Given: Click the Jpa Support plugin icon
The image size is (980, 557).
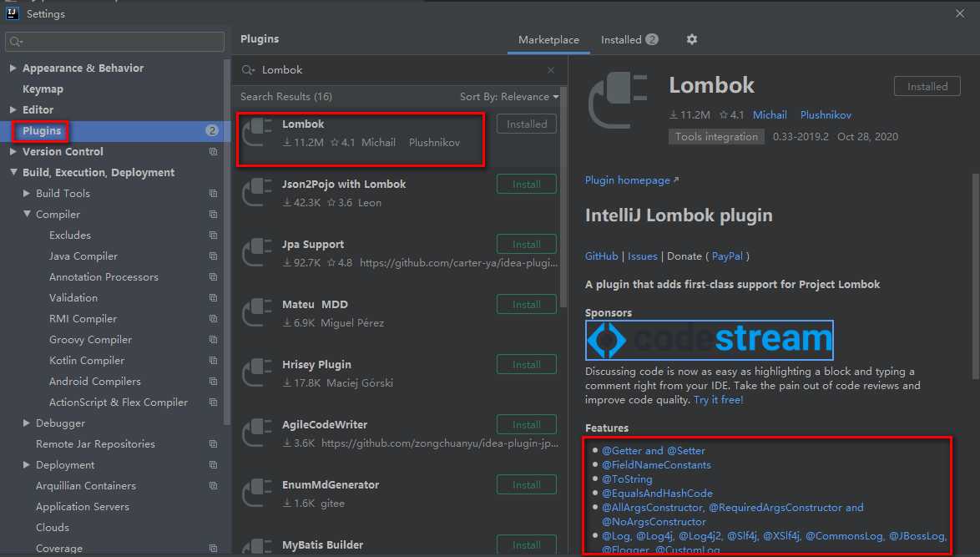Looking at the screenshot, I should 257,252.
